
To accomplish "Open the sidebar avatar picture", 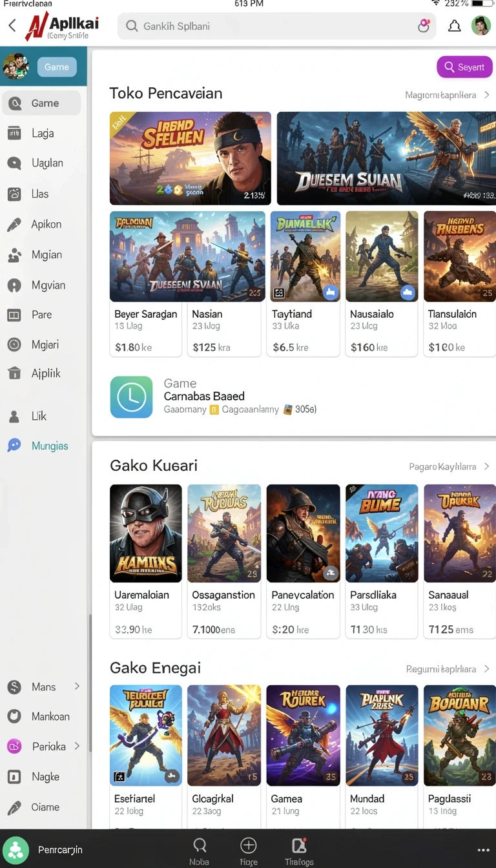I will (15, 67).
